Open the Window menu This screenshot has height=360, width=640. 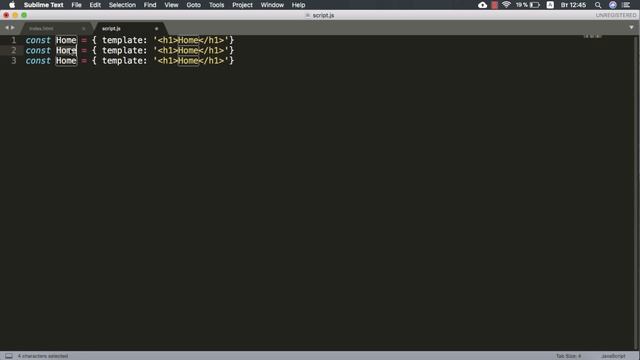(x=272, y=5)
